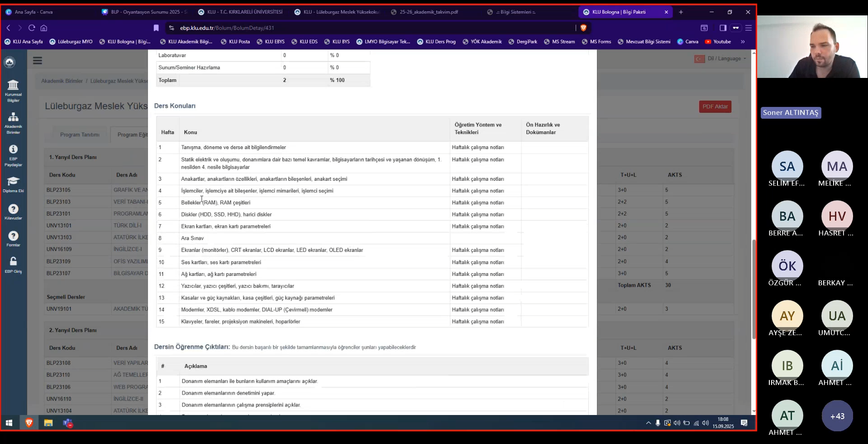The width and height of the screenshot is (868, 444).
Task: Click the Brave Shields icon
Action: click(583, 28)
